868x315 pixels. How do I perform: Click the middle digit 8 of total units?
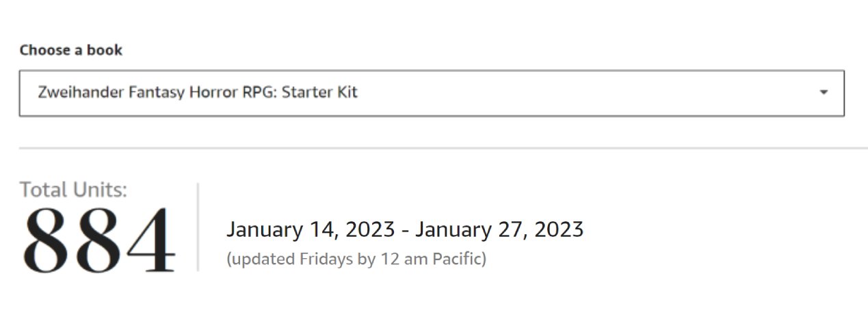tap(98, 240)
